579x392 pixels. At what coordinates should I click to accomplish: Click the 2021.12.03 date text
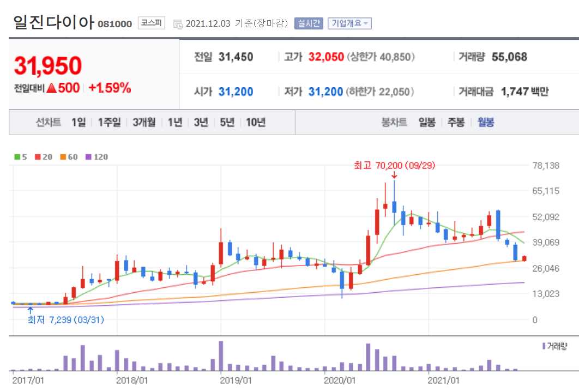click(208, 23)
